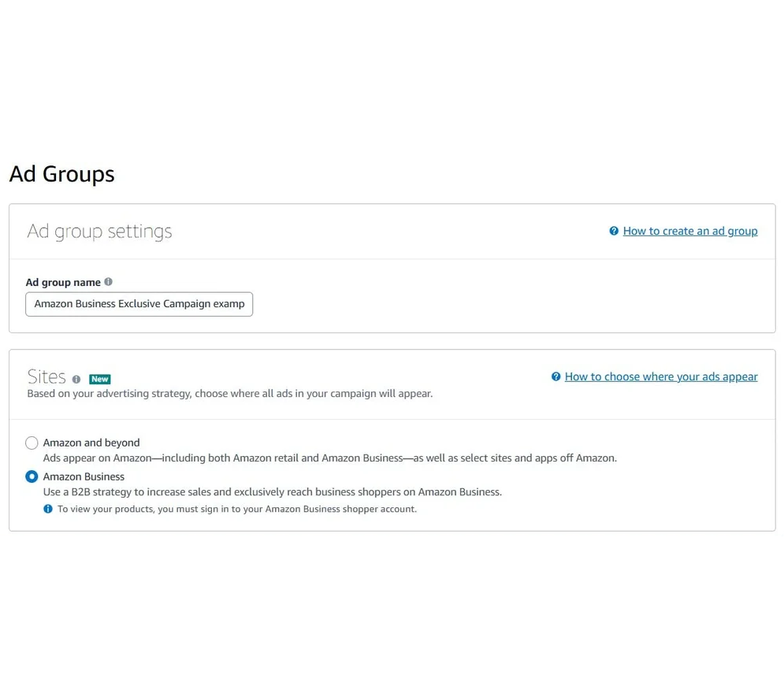Click the 'Use a B2B strategy' description text

click(272, 491)
